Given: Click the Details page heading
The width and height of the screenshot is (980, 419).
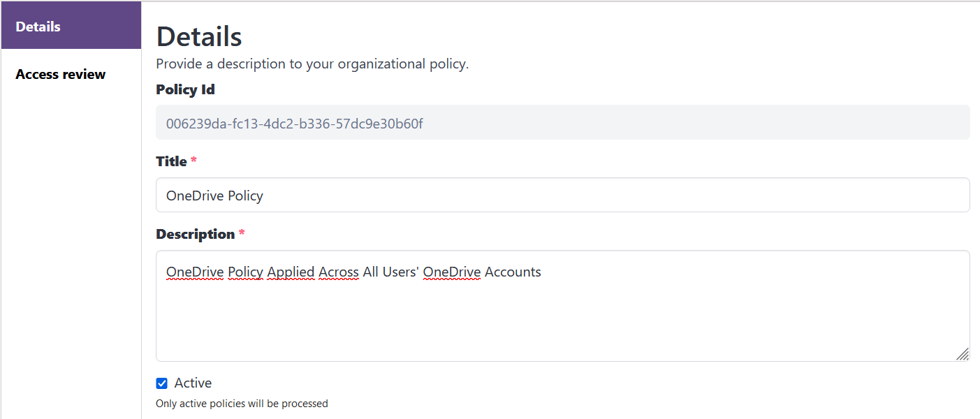Looking at the screenshot, I should (x=198, y=36).
